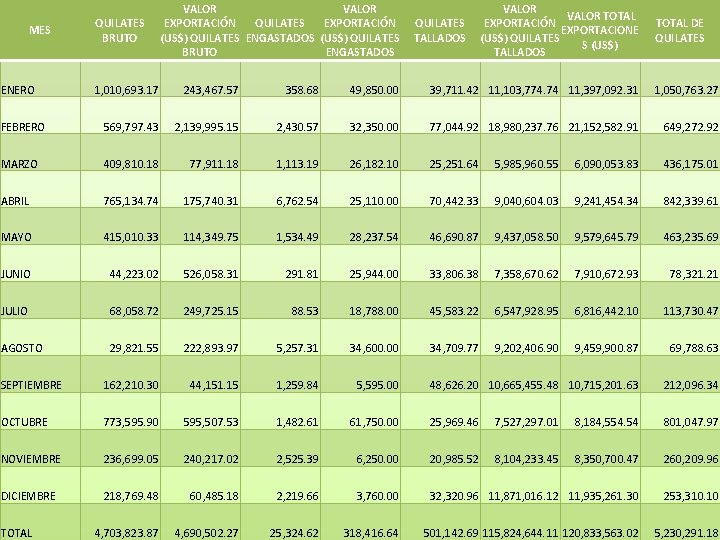Click cell value 409,810.18
The width and height of the screenshot is (720, 540).
(131, 164)
